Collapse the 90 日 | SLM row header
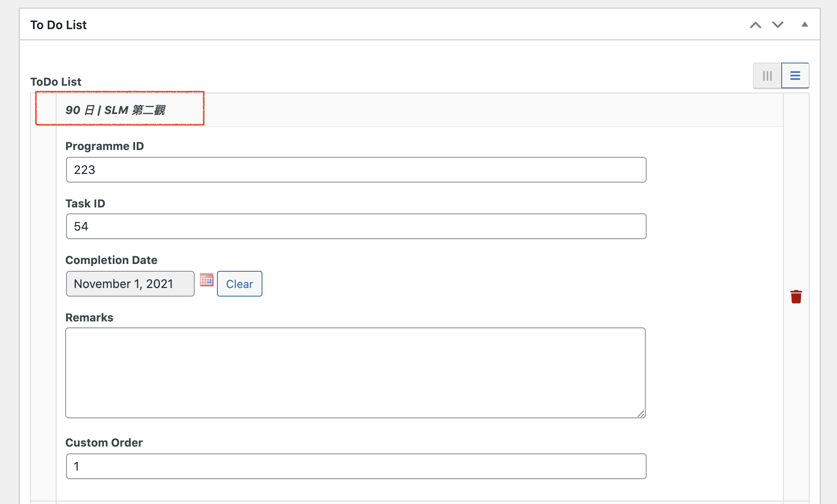Image resolution: width=837 pixels, height=504 pixels. [419, 110]
